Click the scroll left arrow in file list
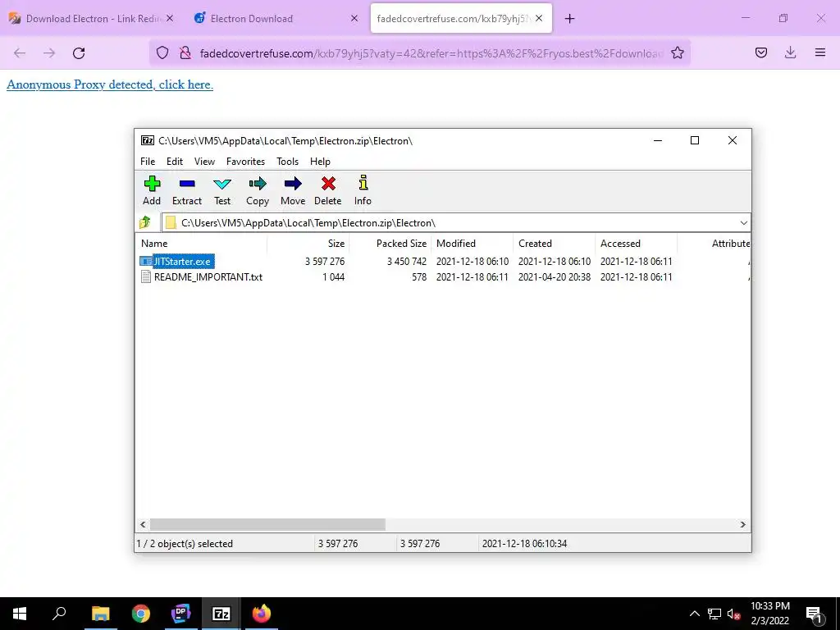 (x=143, y=524)
